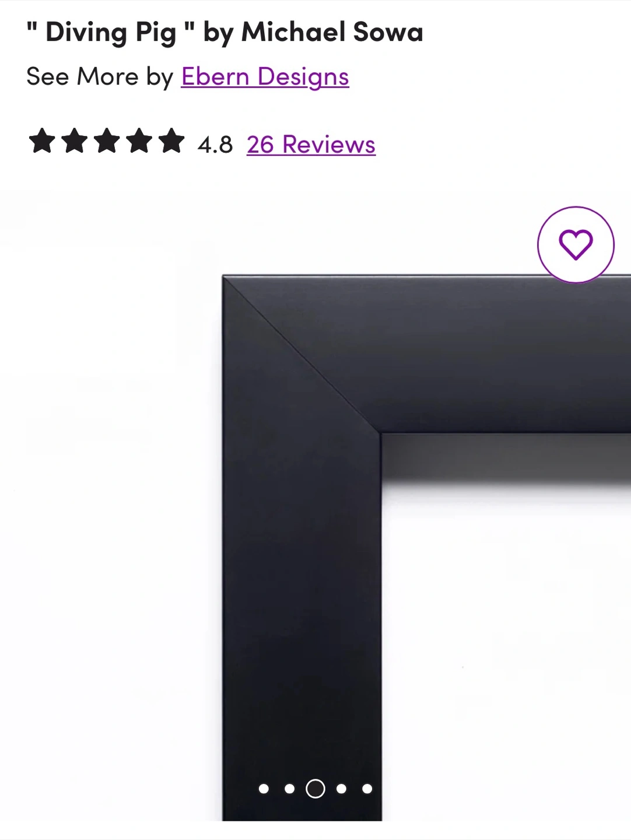Tap the currently active ringed carousel dot
Screen dimensions: 631x840
(x=316, y=789)
